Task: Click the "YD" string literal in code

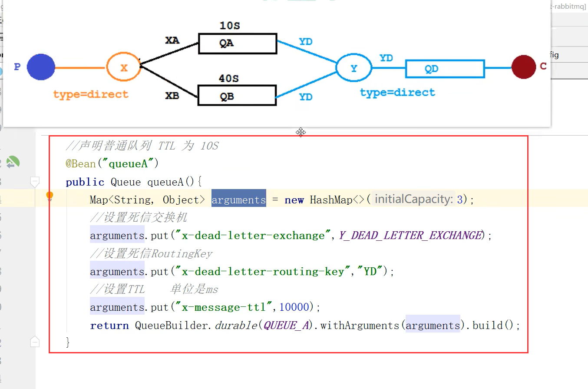Action: pyautogui.click(x=370, y=272)
